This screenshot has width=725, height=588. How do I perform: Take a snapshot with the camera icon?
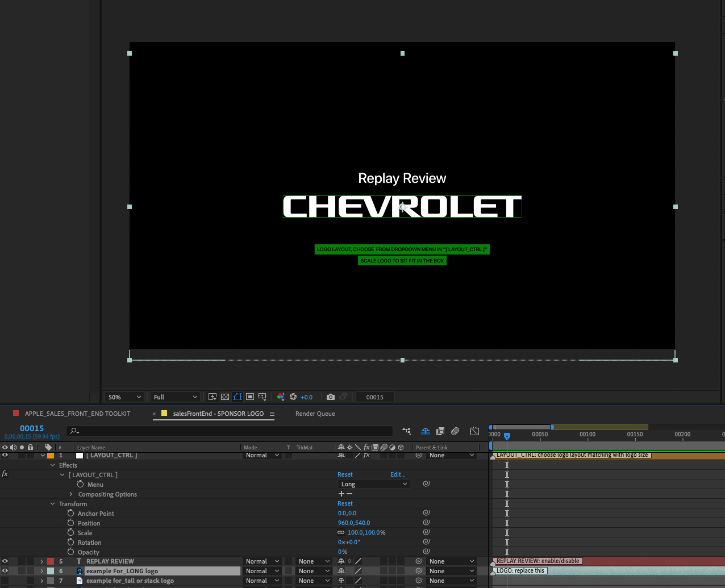click(331, 397)
